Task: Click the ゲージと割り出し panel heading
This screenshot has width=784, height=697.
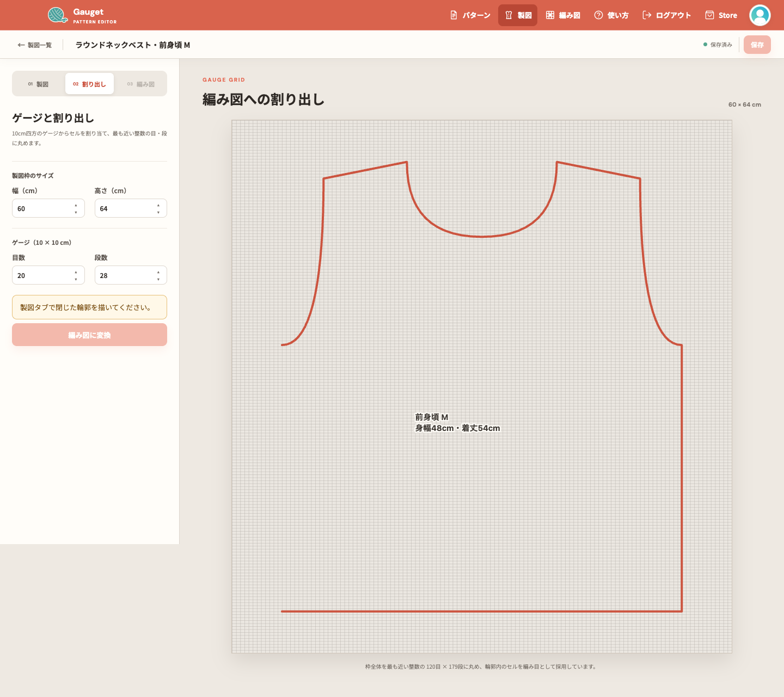Action: pos(53,118)
